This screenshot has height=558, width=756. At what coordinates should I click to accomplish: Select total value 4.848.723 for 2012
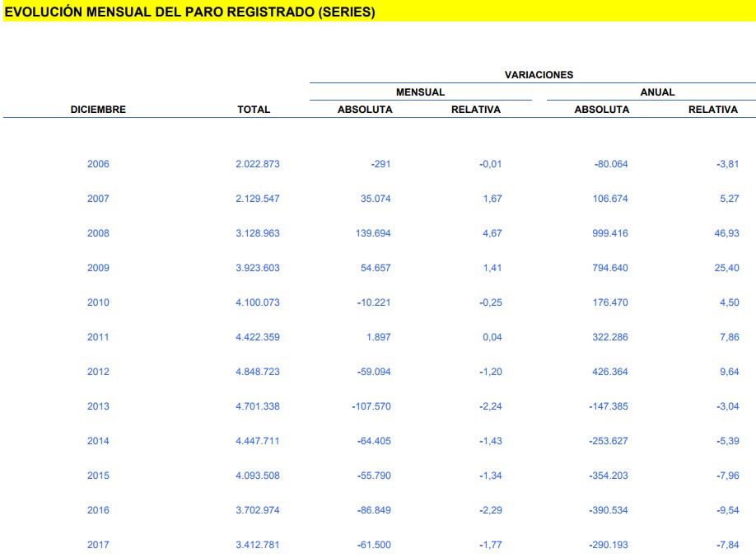pos(258,372)
